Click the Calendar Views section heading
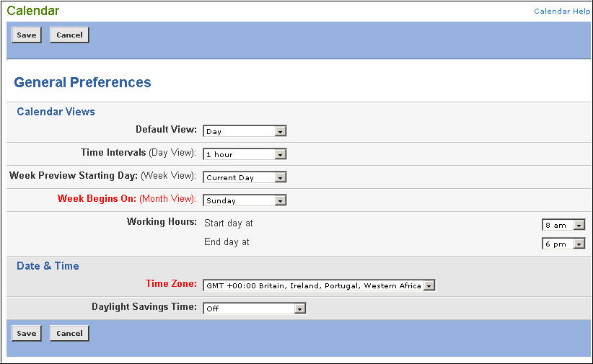 click(56, 112)
